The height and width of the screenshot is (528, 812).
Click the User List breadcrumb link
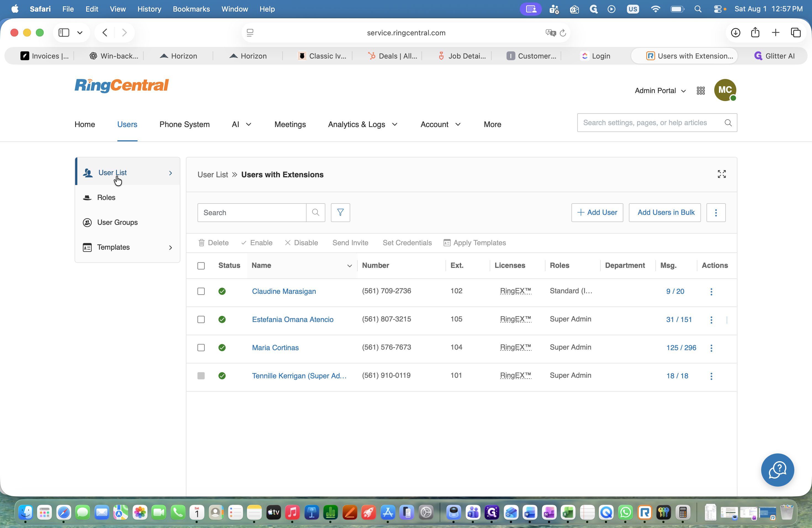click(213, 175)
